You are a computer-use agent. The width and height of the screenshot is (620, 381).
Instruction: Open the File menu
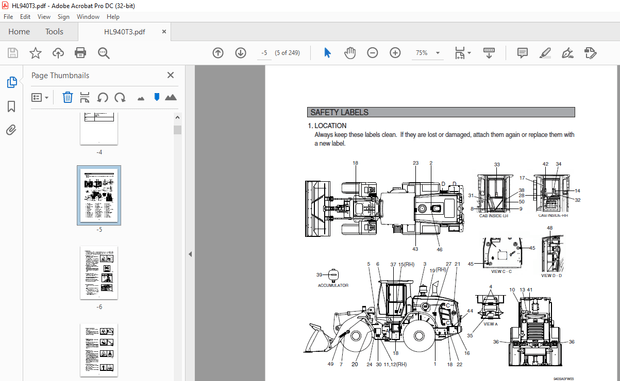[x=8, y=17]
